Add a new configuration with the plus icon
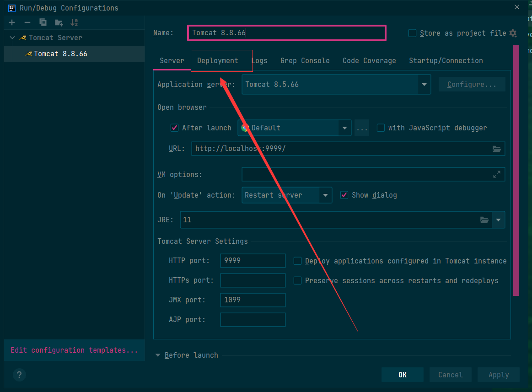The image size is (532, 392). (x=12, y=22)
